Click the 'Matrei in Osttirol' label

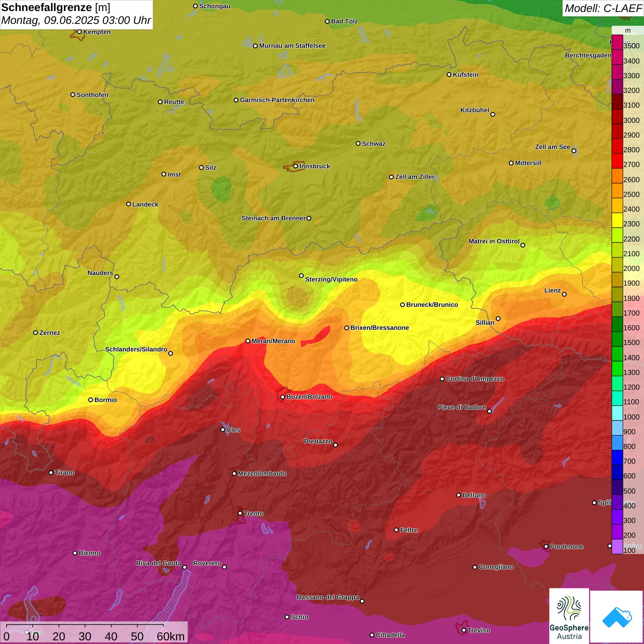494,241
